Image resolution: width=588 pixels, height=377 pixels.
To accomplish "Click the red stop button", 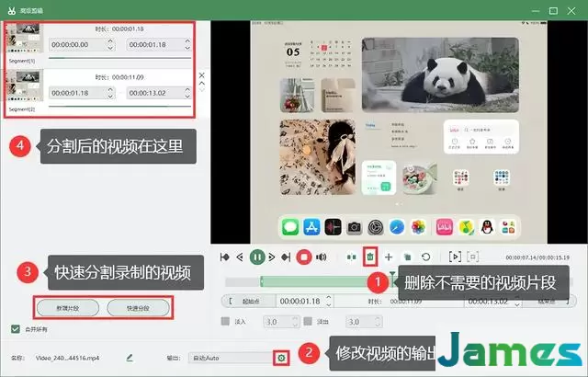I will tap(304, 257).
